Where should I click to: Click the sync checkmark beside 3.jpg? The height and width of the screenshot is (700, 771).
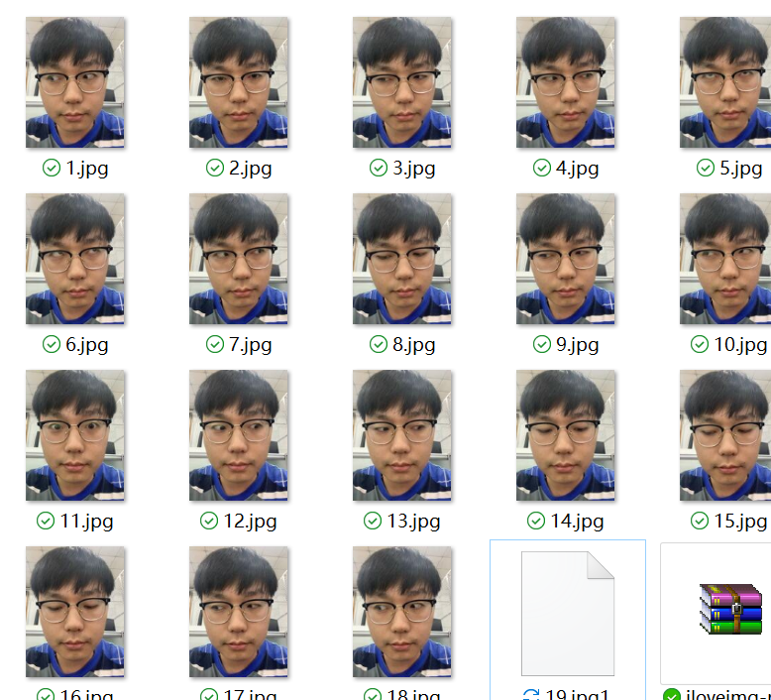[x=379, y=168]
